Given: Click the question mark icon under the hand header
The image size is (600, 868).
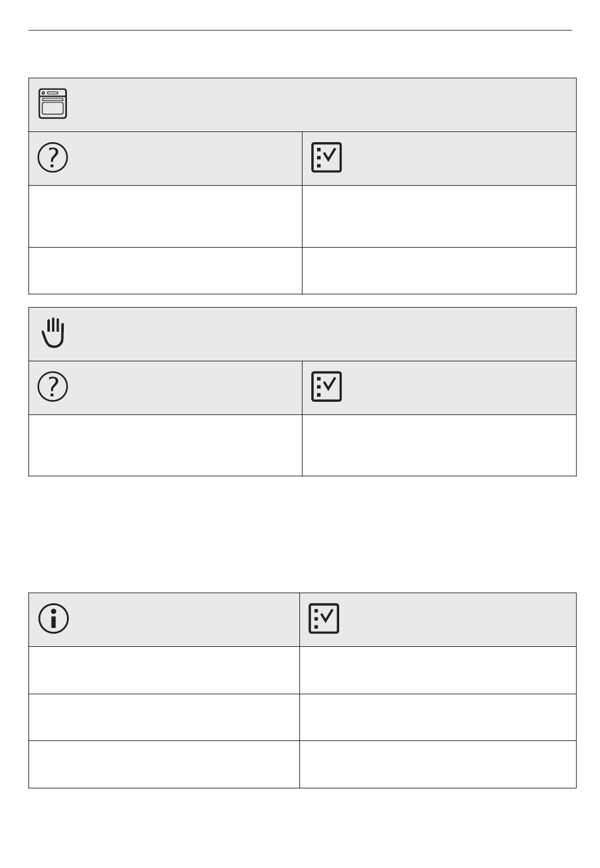Looking at the screenshot, I should click(53, 387).
